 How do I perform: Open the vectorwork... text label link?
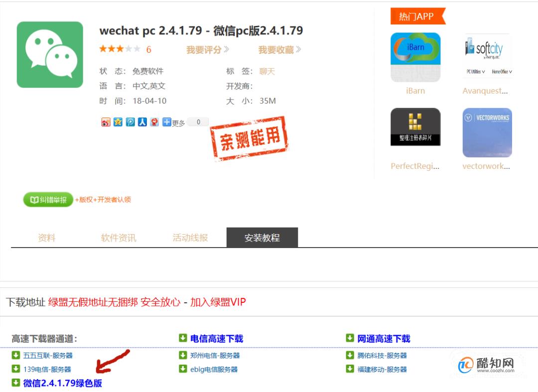486,166
